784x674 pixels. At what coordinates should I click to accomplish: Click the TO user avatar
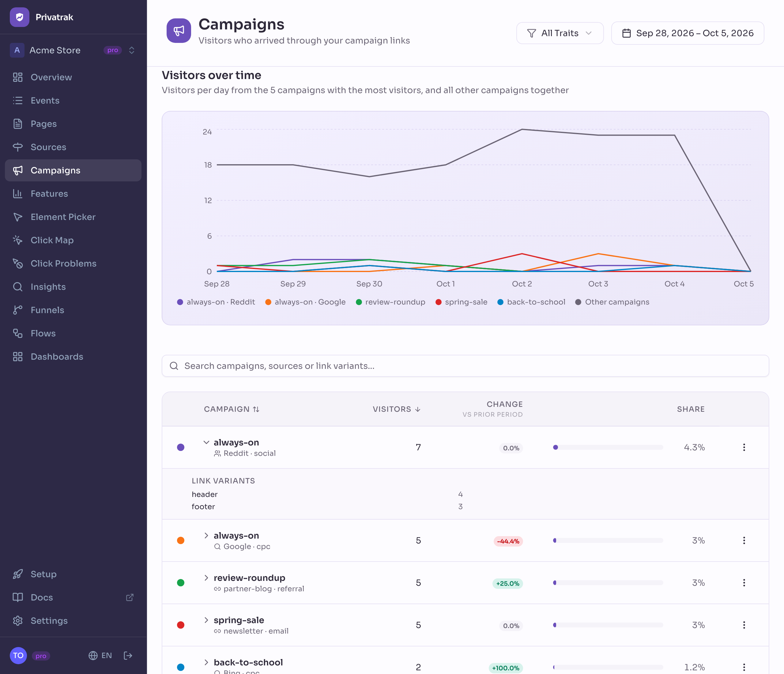tap(18, 655)
